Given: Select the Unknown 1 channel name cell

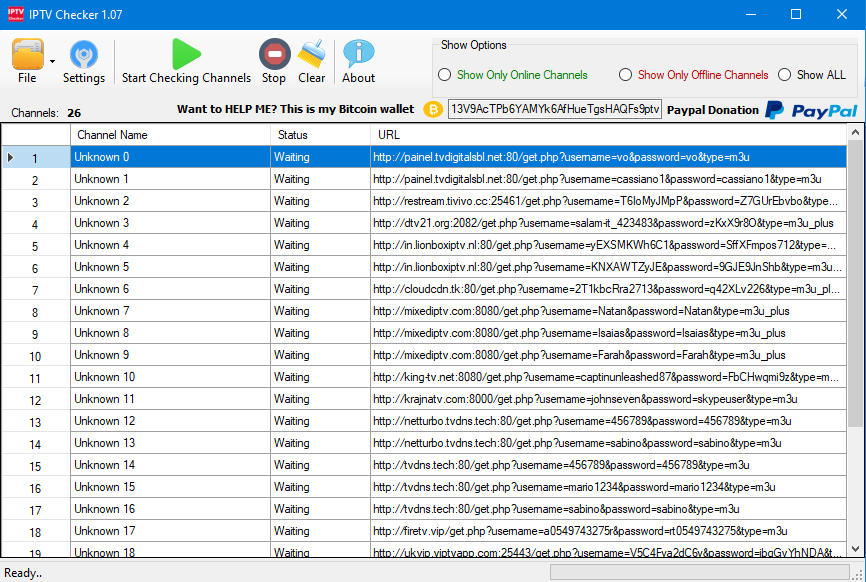Looking at the screenshot, I should [171, 179].
